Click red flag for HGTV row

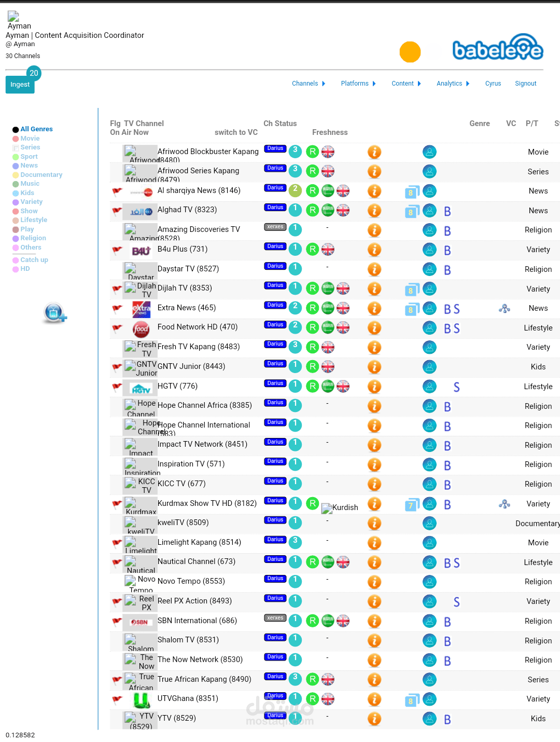pyautogui.click(x=117, y=387)
